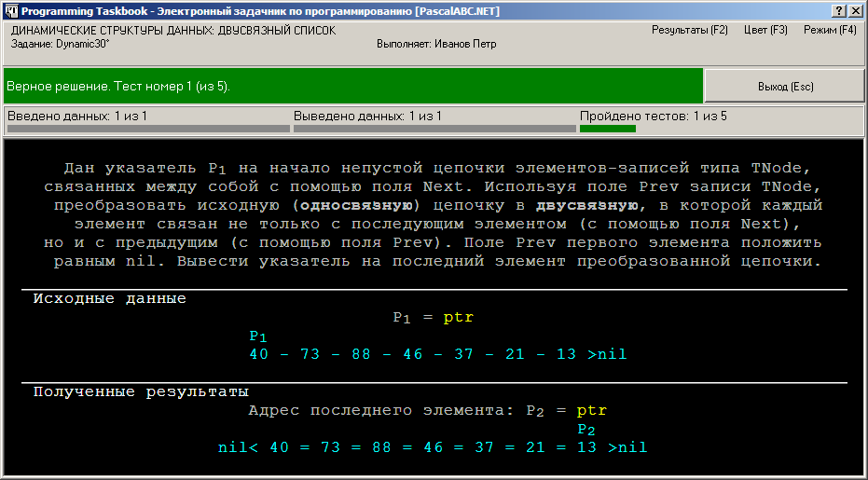This screenshot has width=868, height=480.
Task: Switch color scheme via Цвет (F3)
Action: (x=765, y=30)
